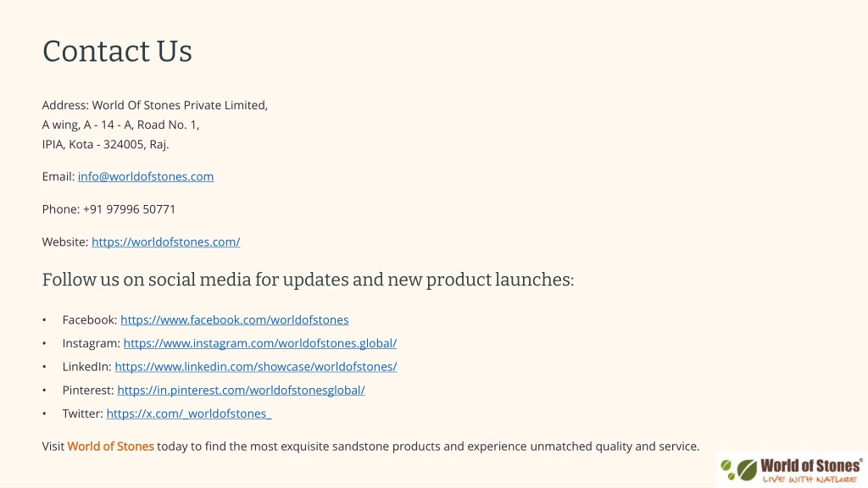Viewport: 868px width, 488px height.
Task: Follow the Instagram worldofstones.global link
Action: click(x=259, y=343)
